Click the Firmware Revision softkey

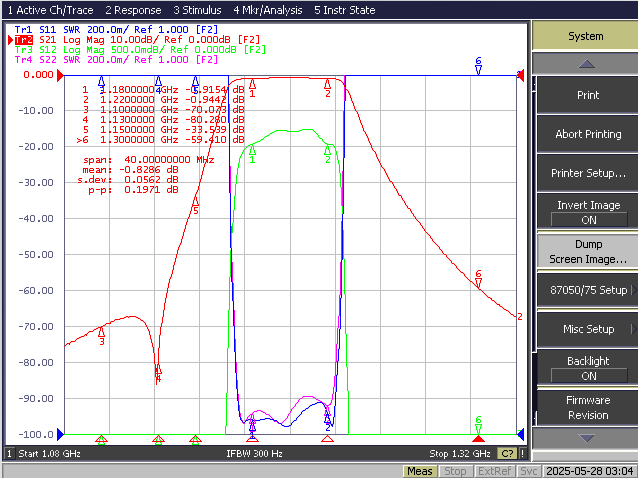(x=588, y=407)
